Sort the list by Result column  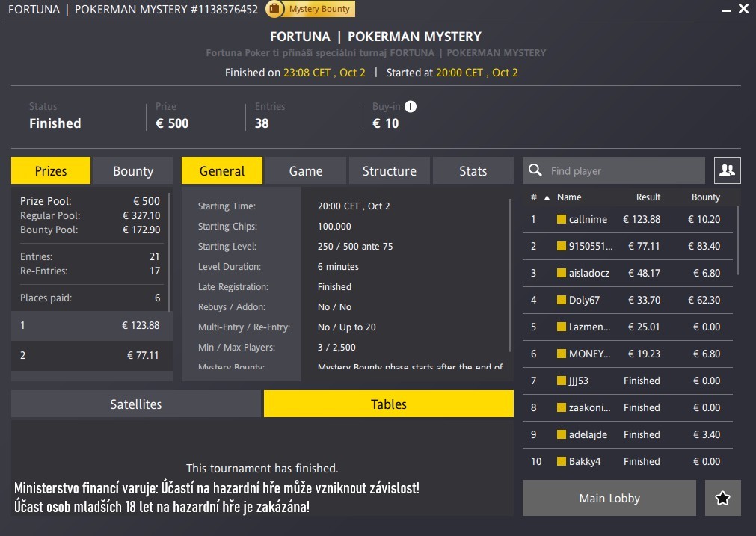click(x=648, y=197)
